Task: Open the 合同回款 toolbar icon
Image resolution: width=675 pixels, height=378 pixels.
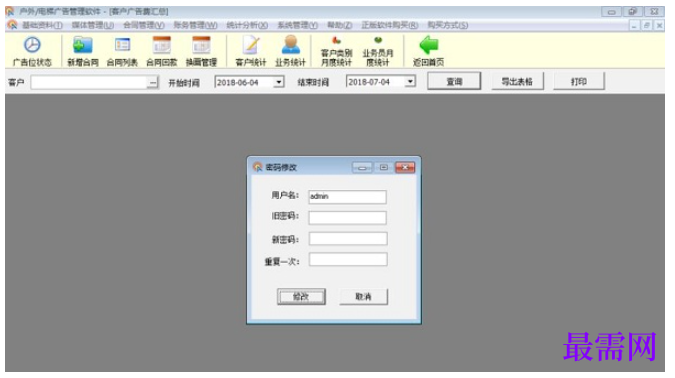Action: [162, 45]
